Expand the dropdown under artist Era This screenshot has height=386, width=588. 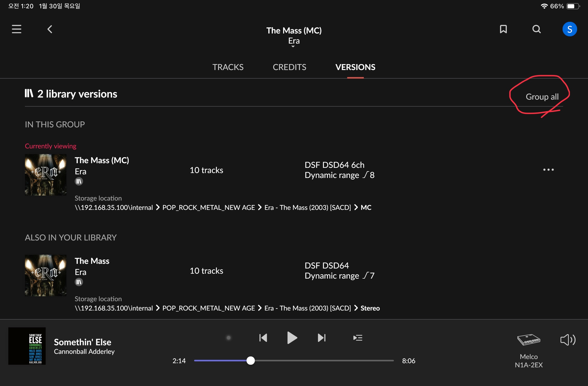293,46
